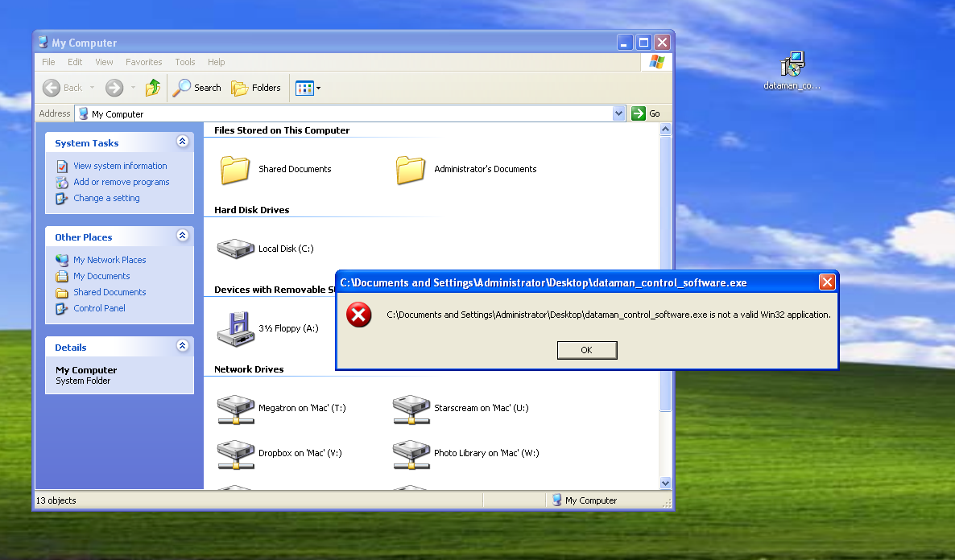Collapse the Other Places panel

coord(183,237)
